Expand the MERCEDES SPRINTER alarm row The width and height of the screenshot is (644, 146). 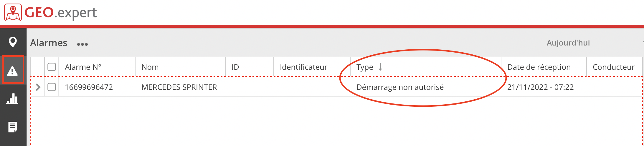(x=38, y=87)
